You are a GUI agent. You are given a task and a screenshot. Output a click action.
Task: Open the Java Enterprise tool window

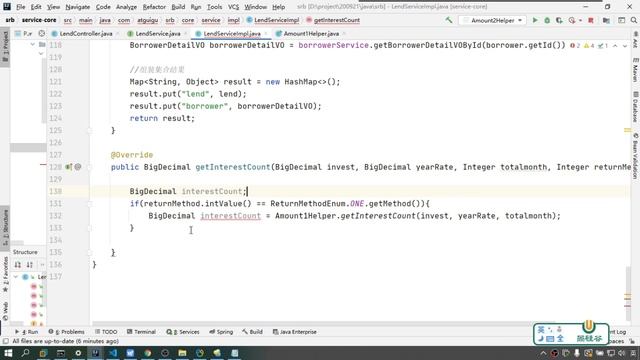point(294,332)
